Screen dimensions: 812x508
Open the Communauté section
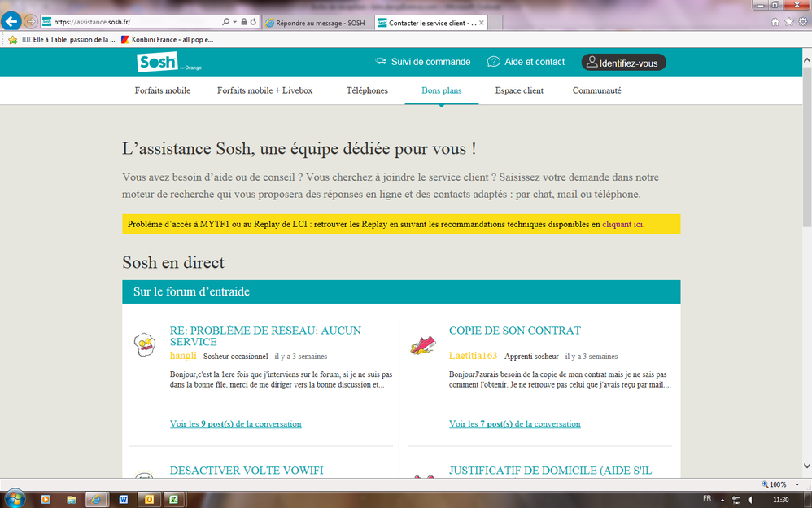pyautogui.click(x=596, y=90)
